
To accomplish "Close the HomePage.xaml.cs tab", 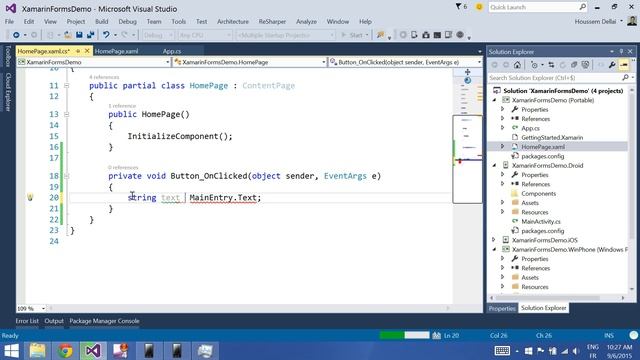I will [87, 51].
